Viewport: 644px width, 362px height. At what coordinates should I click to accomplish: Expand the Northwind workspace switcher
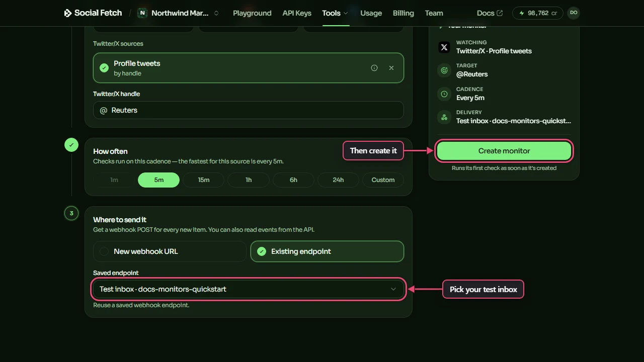(216, 13)
